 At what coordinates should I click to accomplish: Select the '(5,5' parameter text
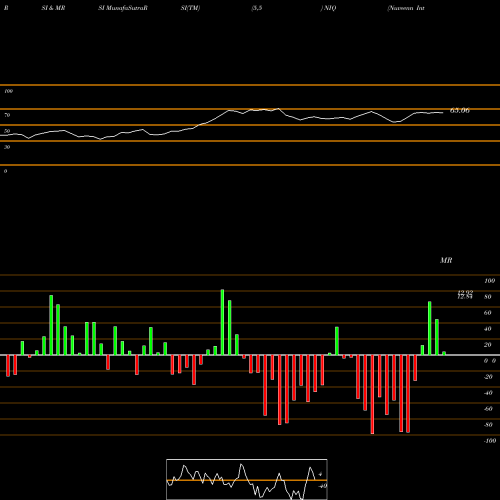click(x=257, y=8)
